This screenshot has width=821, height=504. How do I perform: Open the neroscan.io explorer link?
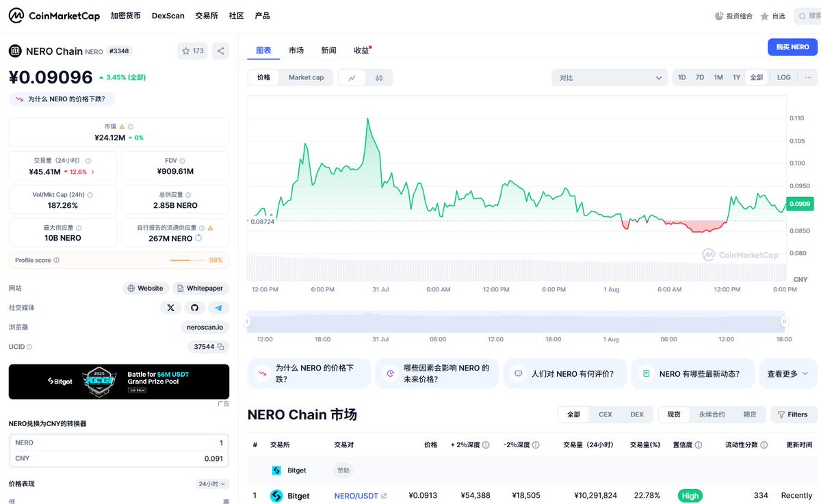[x=205, y=328]
